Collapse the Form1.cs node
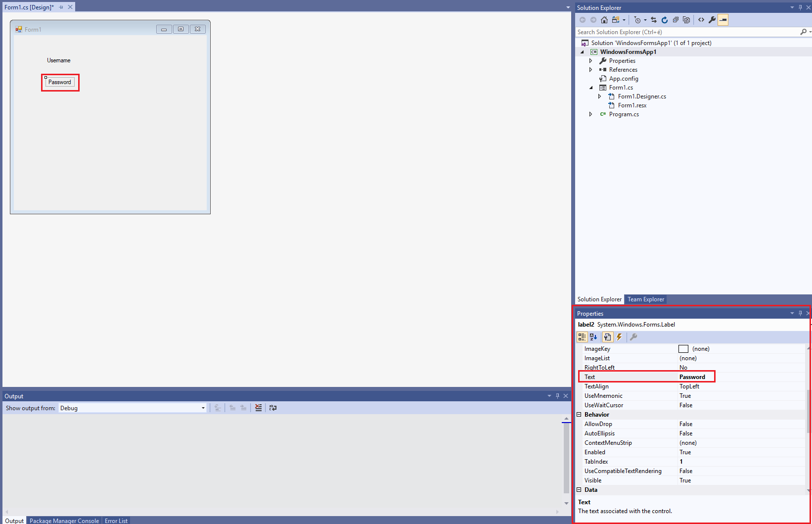This screenshot has width=812, height=524. [591, 88]
